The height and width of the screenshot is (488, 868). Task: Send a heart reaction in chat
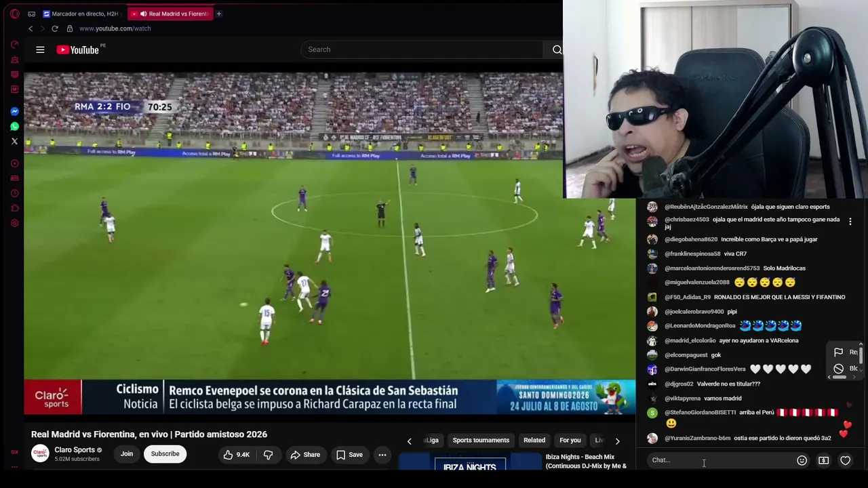tap(845, 460)
